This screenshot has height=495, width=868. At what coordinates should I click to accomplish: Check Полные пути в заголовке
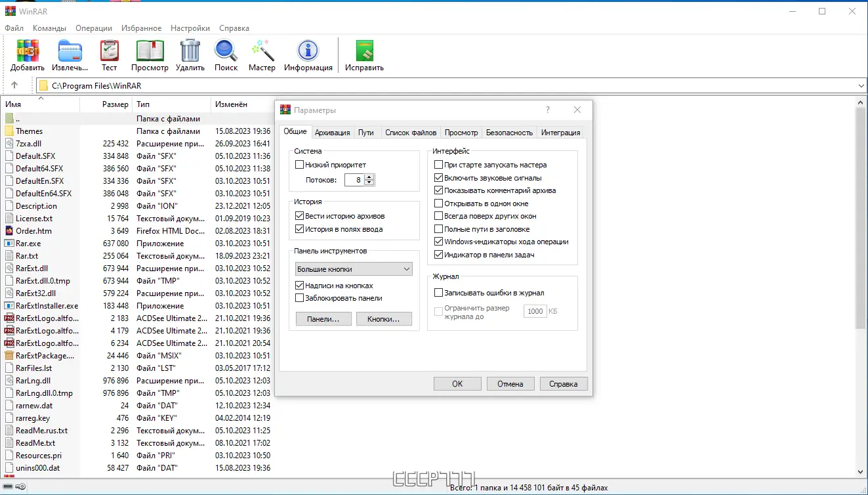click(x=439, y=229)
